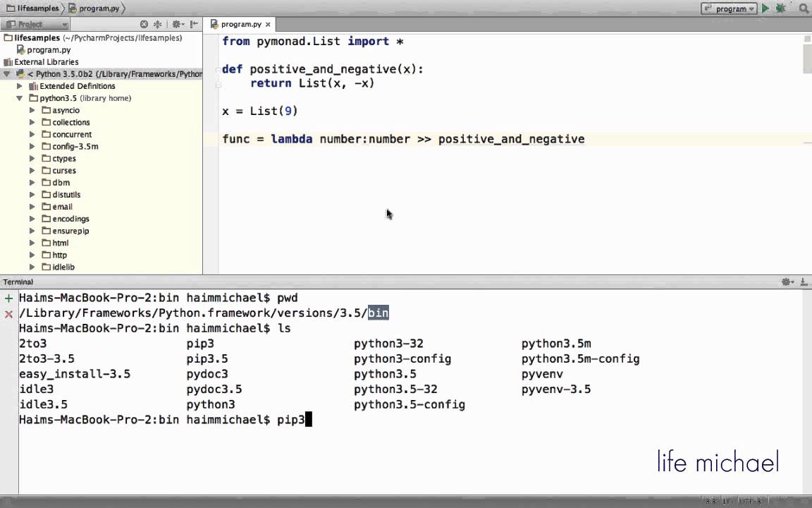Expand the encodings folder
Image resolution: width=812 pixels, height=508 pixels.
click(32, 219)
